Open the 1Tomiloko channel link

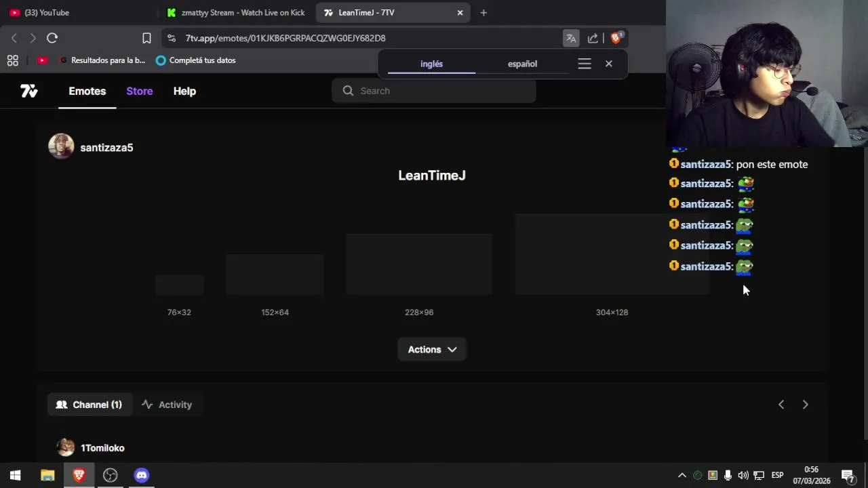[102, 448]
